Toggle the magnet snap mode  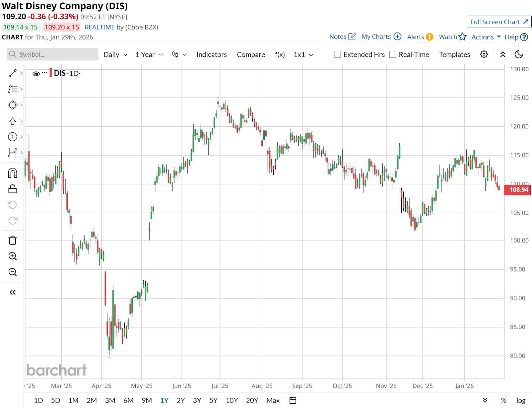(13, 173)
